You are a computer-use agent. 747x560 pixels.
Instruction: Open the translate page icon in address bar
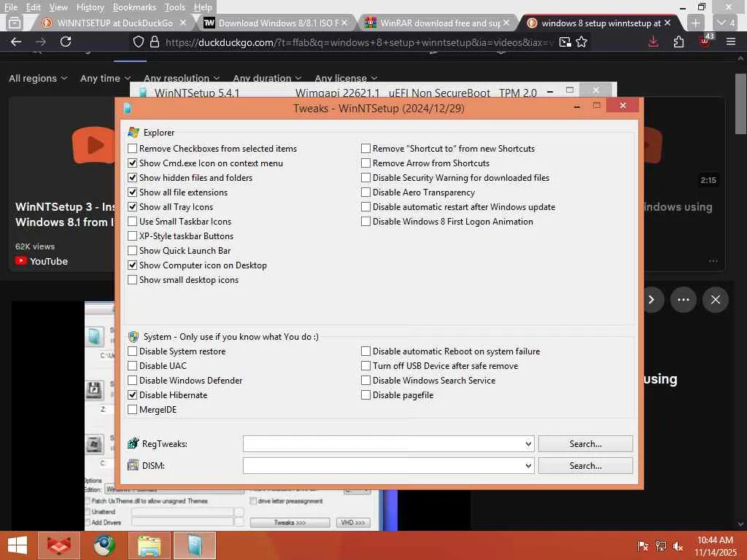click(565, 42)
